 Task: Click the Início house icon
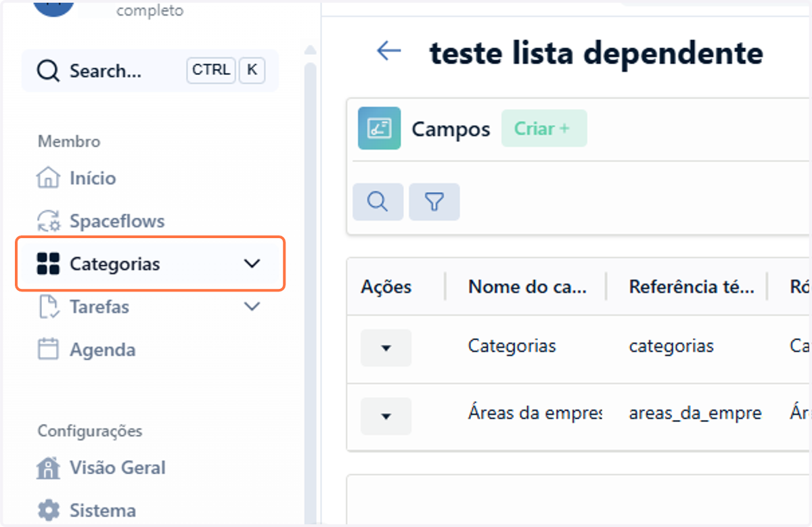click(x=48, y=179)
